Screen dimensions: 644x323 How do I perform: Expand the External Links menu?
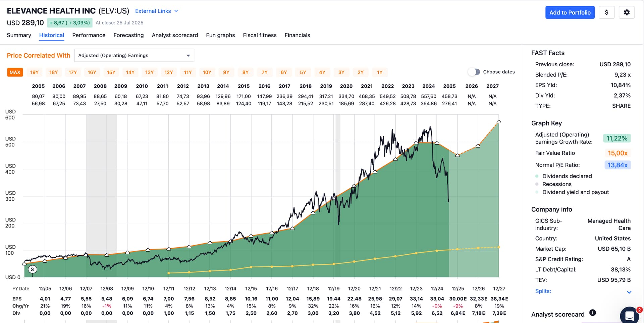[x=156, y=11]
